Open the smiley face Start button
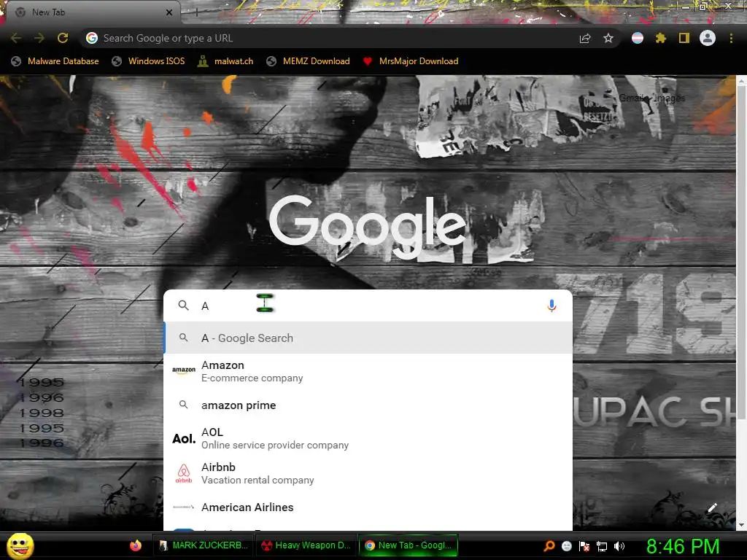 (x=20, y=545)
